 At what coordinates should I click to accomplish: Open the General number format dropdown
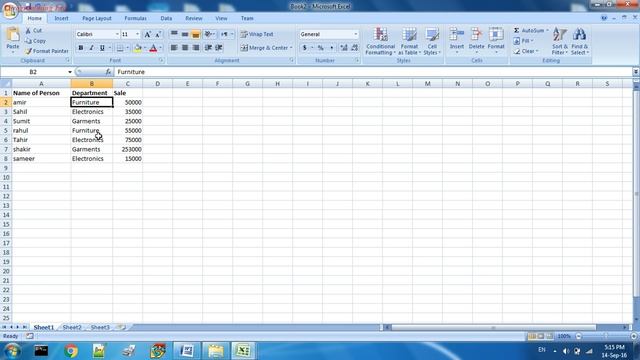356,34
